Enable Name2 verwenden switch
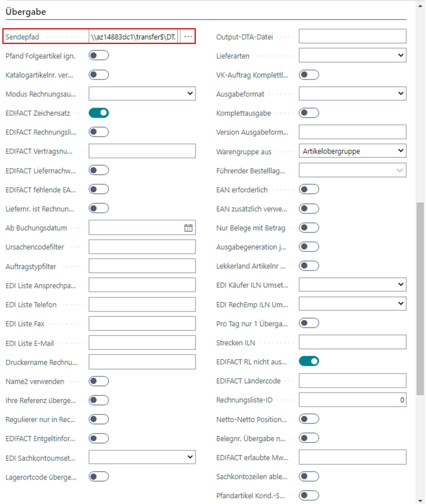The image size is (426, 504). pyautogui.click(x=99, y=381)
